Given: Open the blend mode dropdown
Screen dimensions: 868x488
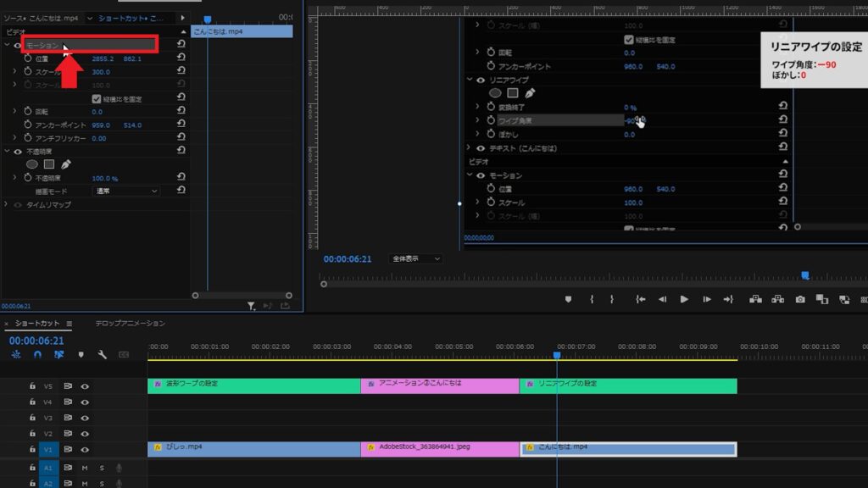Looking at the screenshot, I should pyautogui.click(x=126, y=191).
